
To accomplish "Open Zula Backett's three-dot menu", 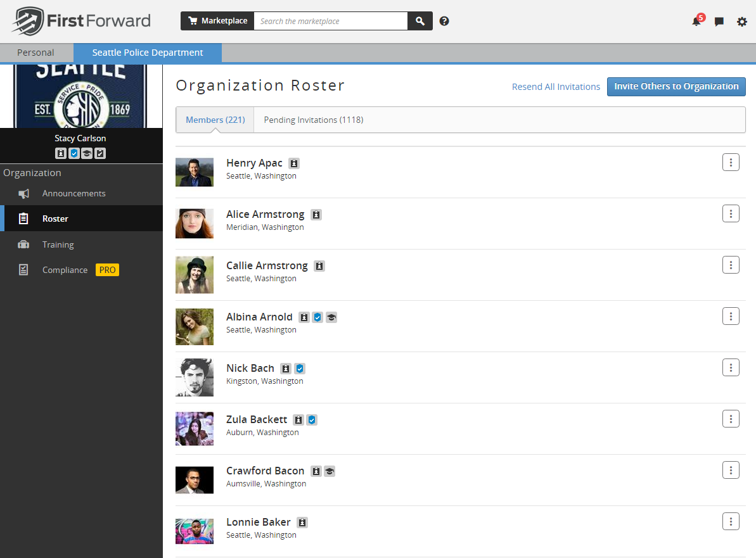I will click(x=731, y=419).
